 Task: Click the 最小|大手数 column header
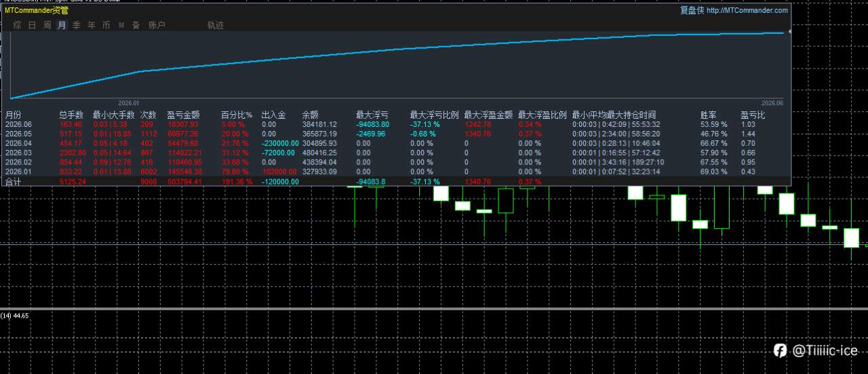pos(114,115)
